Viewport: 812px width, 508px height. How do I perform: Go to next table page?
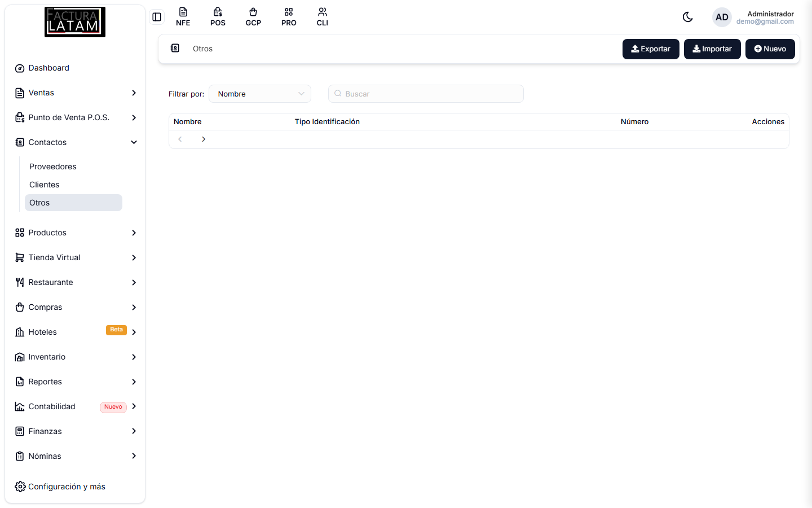coord(204,139)
